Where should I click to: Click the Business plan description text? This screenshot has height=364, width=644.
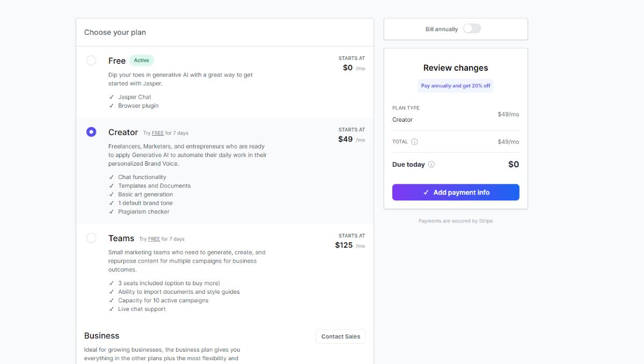click(162, 354)
